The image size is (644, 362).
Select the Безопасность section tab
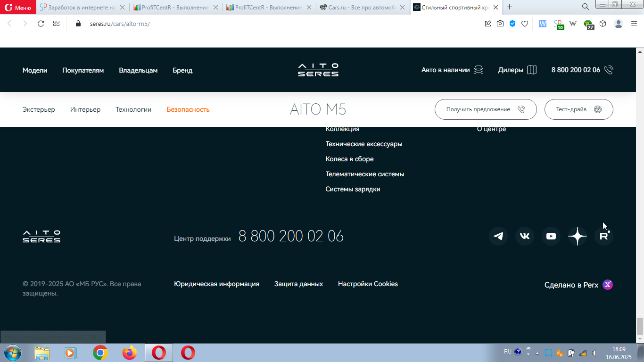[x=188, y=109]
